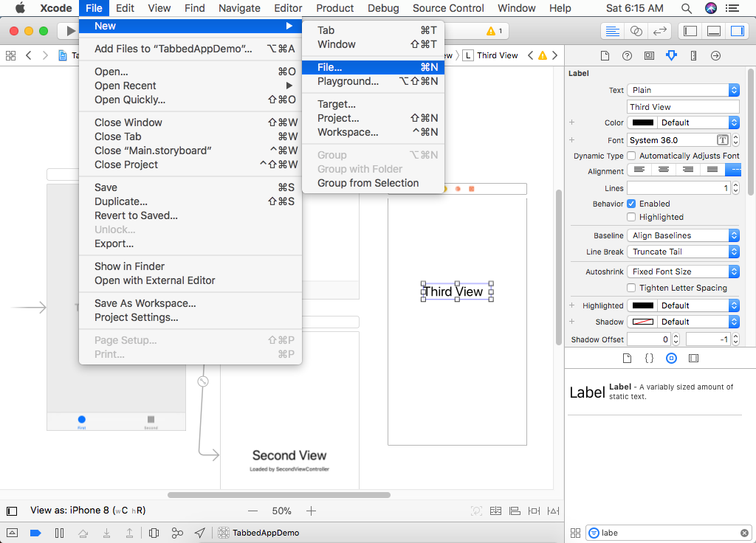This screenshot has width=756, height=543.
Task: Click the label text color swatch
Action: pyautogui.click(x=643, y=122)
